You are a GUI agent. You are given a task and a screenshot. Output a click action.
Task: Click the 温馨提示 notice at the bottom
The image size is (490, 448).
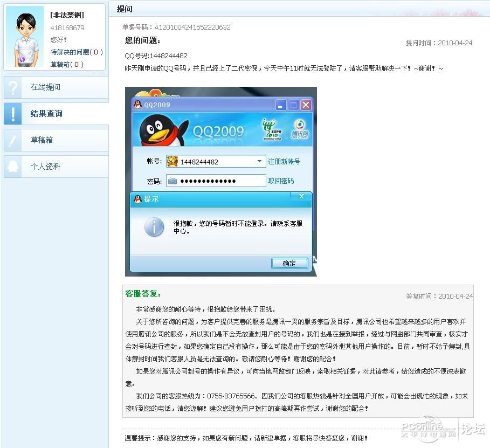[246, 438]
